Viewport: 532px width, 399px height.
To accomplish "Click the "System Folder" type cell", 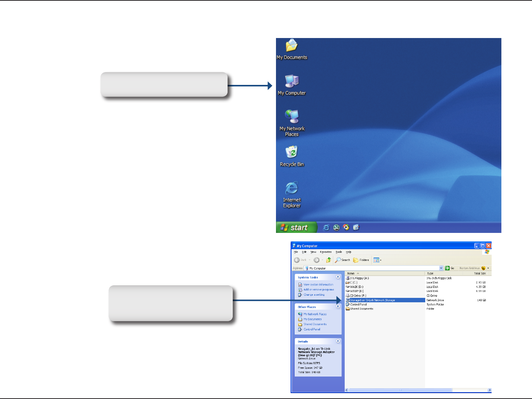I will 435,305.
